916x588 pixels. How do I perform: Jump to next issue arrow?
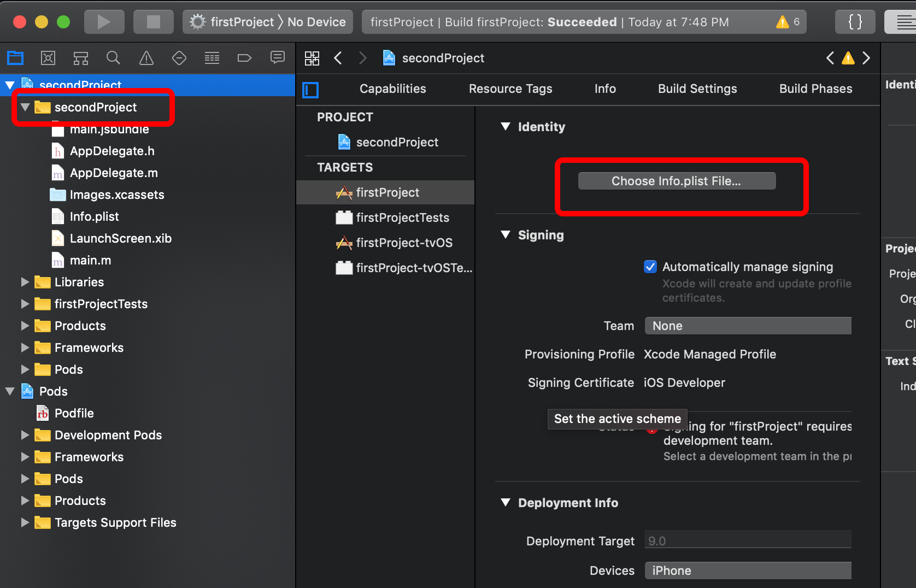point(866,58)
